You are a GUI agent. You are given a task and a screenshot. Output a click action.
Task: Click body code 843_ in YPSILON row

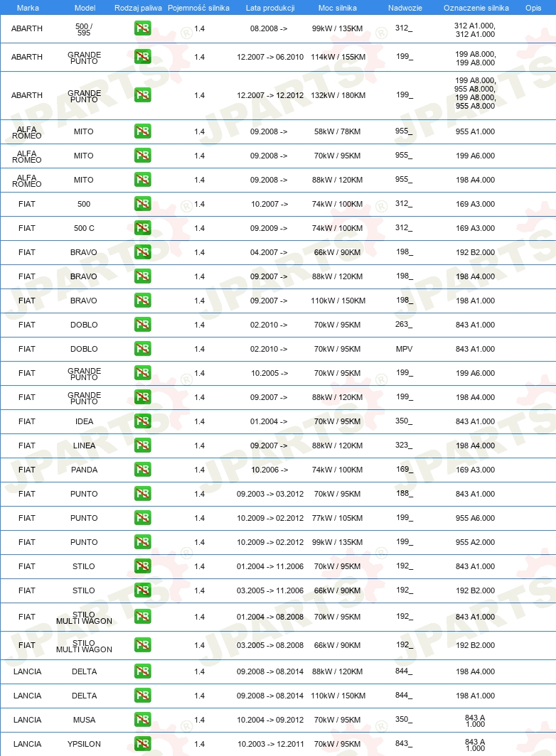404,743
